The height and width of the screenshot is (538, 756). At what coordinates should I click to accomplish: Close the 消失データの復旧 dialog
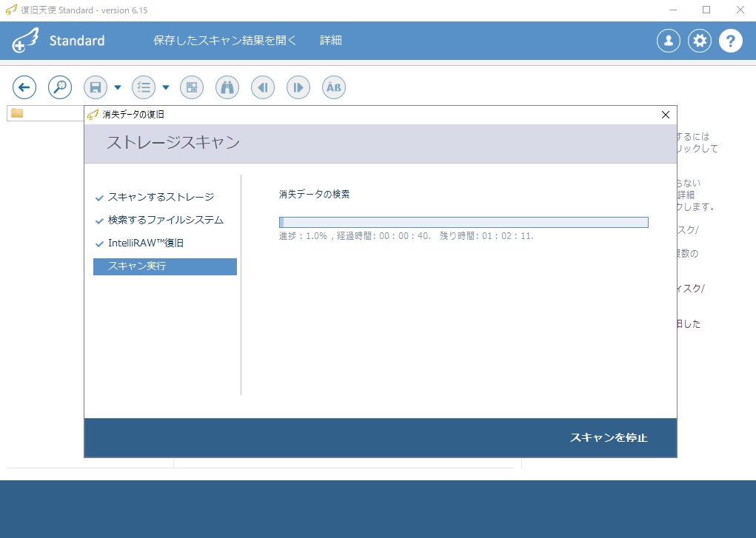(666, 115)
